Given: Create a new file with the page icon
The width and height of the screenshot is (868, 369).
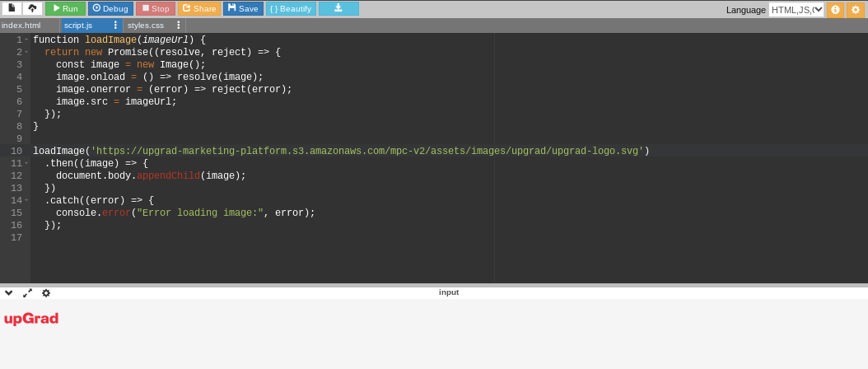Looking at the screenshot, I should click(x=12, y=8).
